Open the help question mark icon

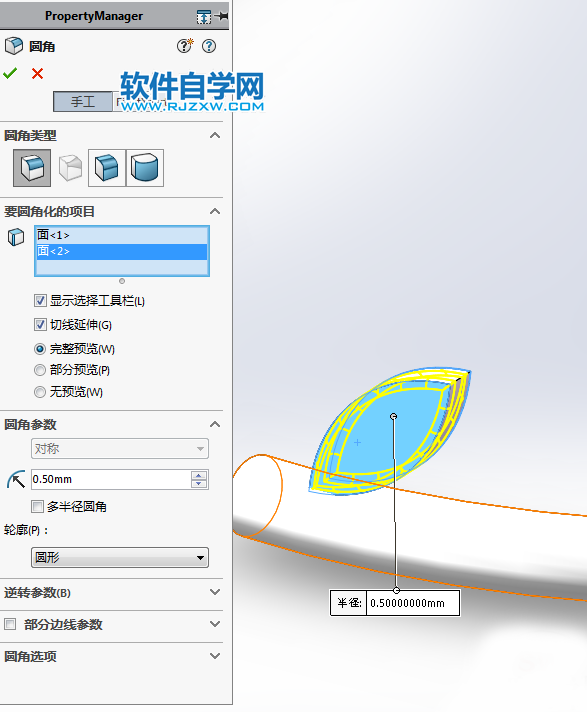coord(209,46)
